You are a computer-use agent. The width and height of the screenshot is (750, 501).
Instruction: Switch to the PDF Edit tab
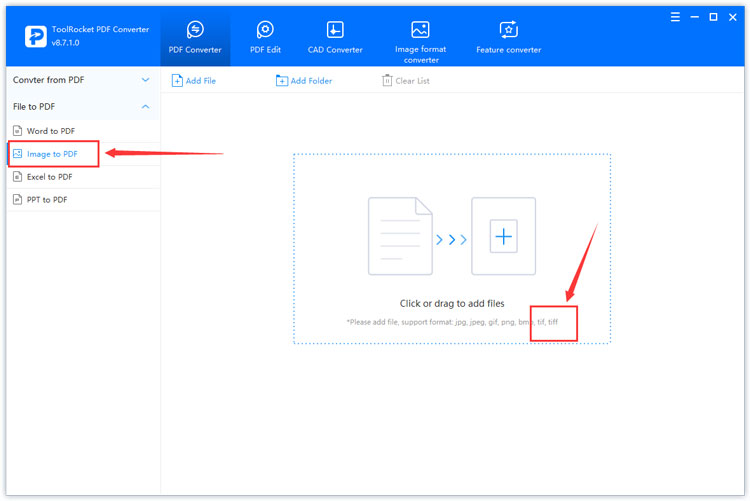[x=265, y=38]
